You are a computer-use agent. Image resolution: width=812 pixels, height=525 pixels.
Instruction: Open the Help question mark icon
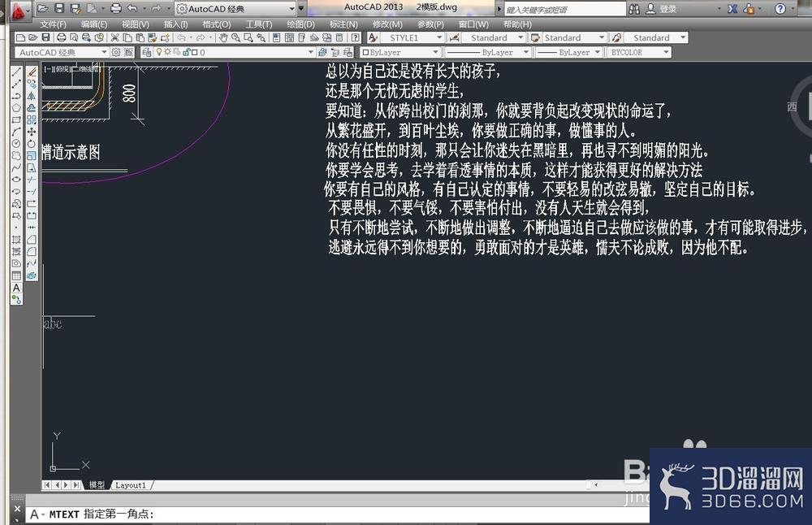point(780,9)
